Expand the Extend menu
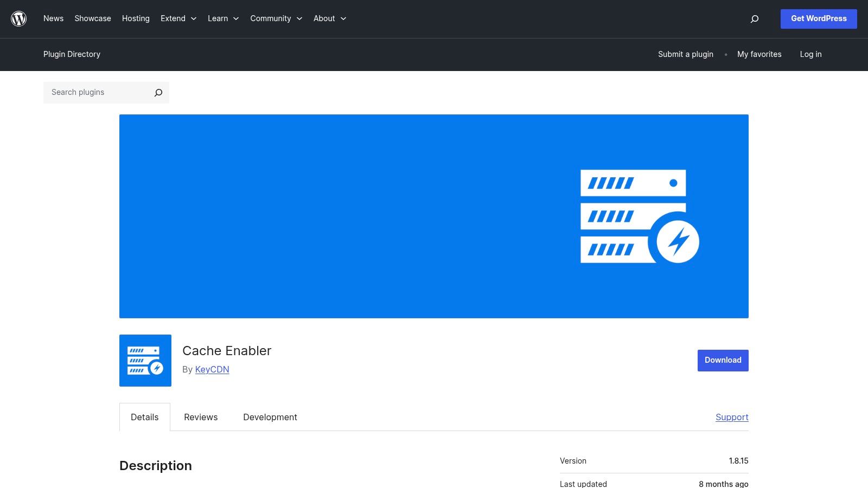 (178, 18)
